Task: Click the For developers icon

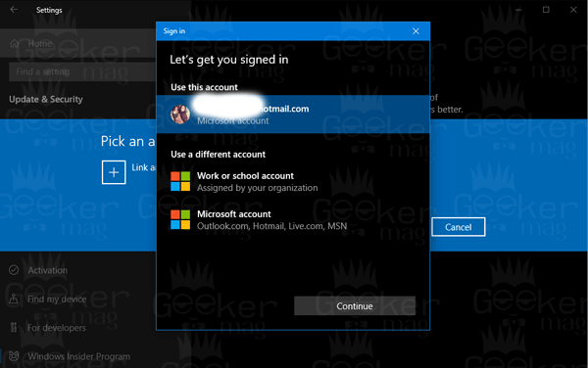Action: point(14,328)
